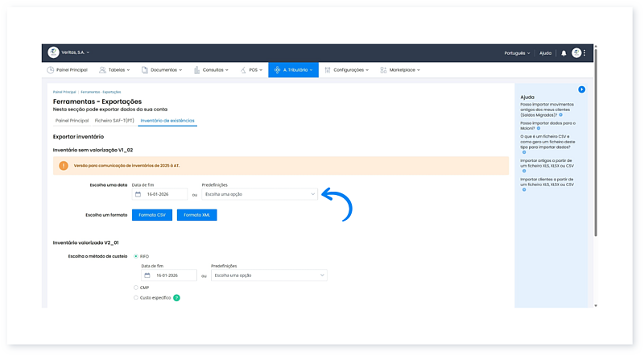
Task: Open the first Predefinições dropdown
Action: [x=259, y=194]
